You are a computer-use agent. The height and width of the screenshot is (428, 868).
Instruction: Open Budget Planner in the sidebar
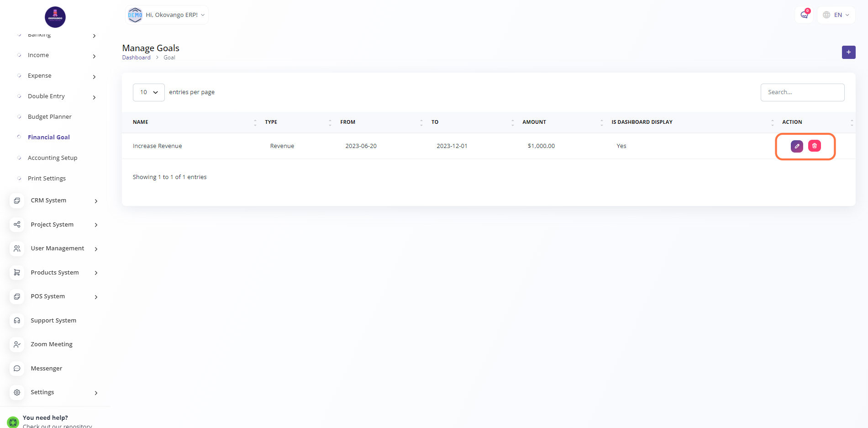49,117
